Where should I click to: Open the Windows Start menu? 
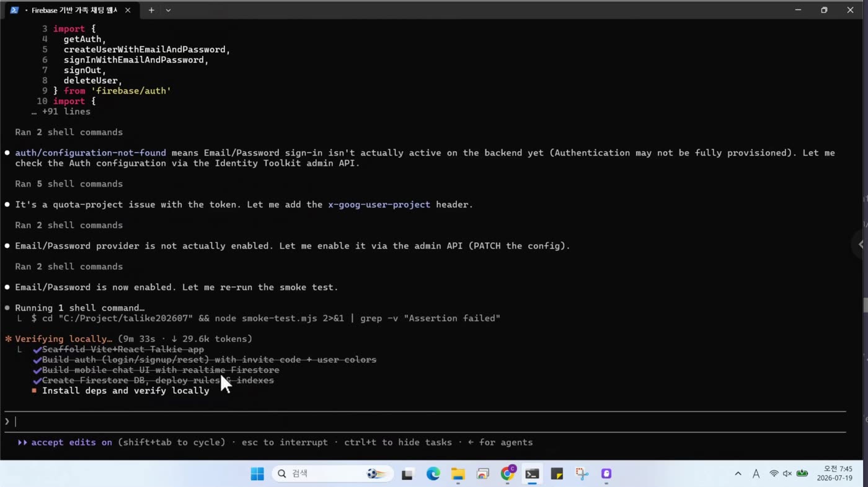pyautogui.click(x=257, y=474)
